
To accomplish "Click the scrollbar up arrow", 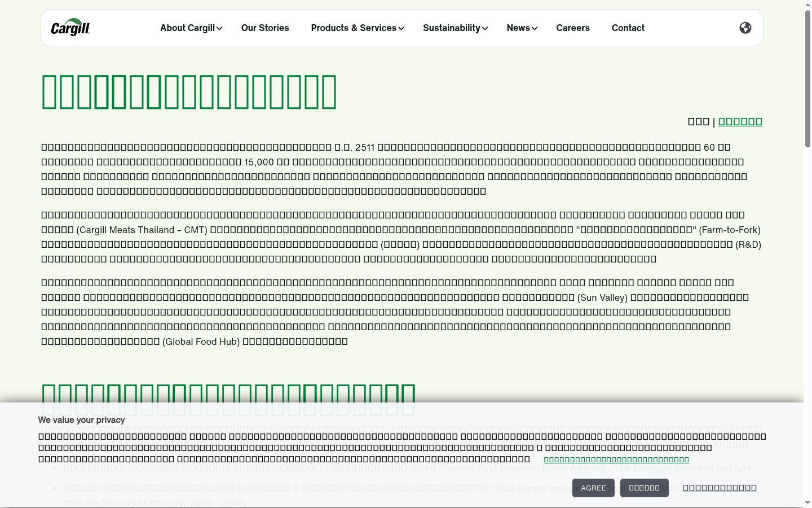I will [x=807, y=5].
